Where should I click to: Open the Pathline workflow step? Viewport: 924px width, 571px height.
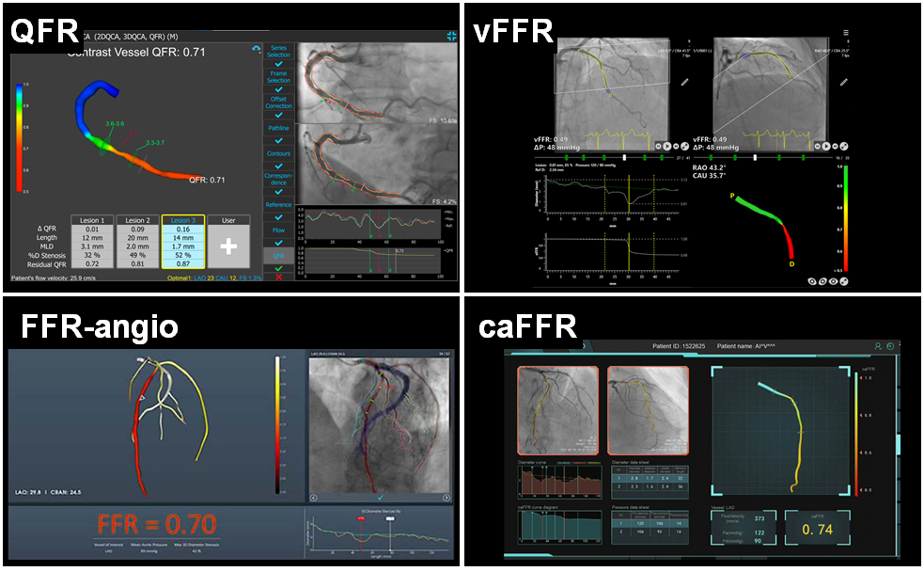(278, 127)
